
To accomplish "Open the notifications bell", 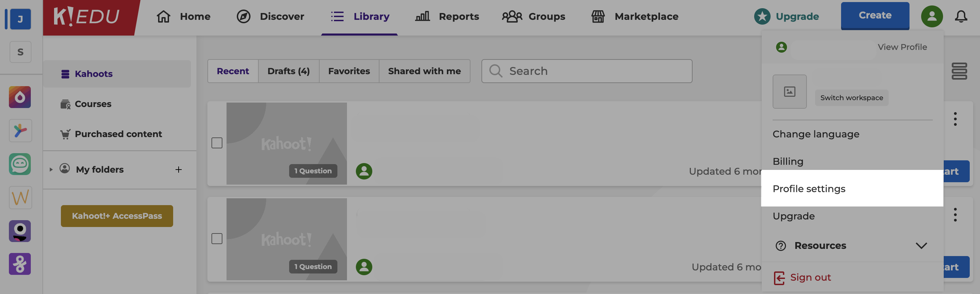I will (x=961, y=16).
